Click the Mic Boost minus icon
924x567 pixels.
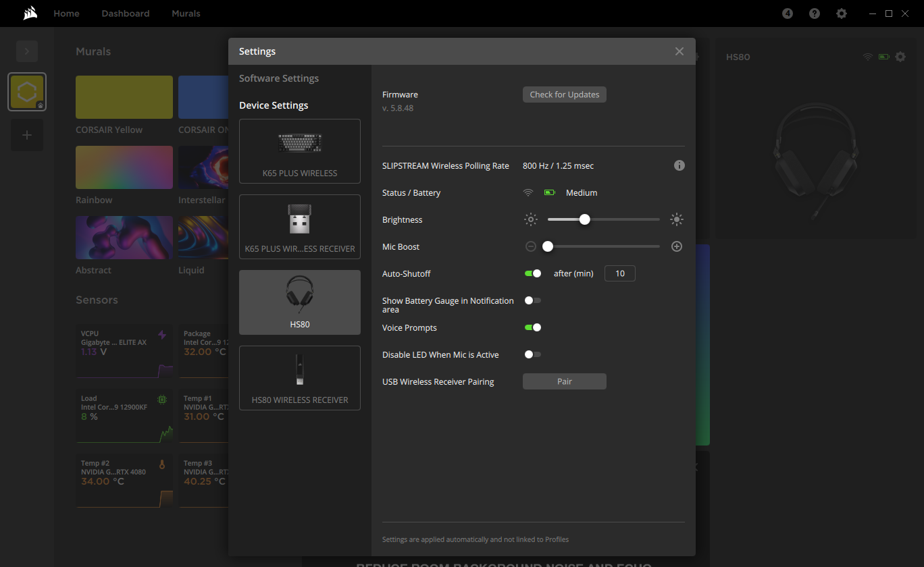click(x=531, y=246)
